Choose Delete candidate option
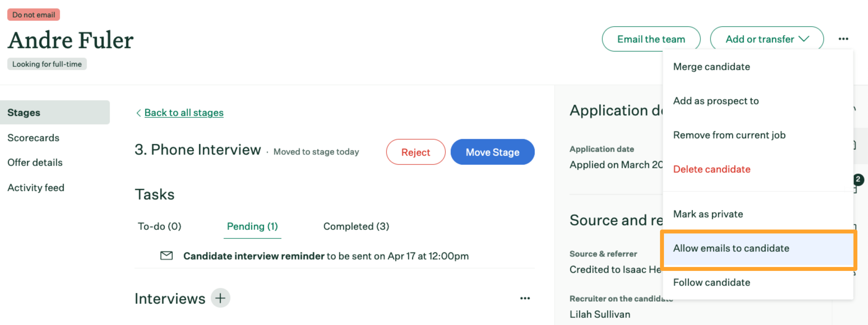 point(712,169)
